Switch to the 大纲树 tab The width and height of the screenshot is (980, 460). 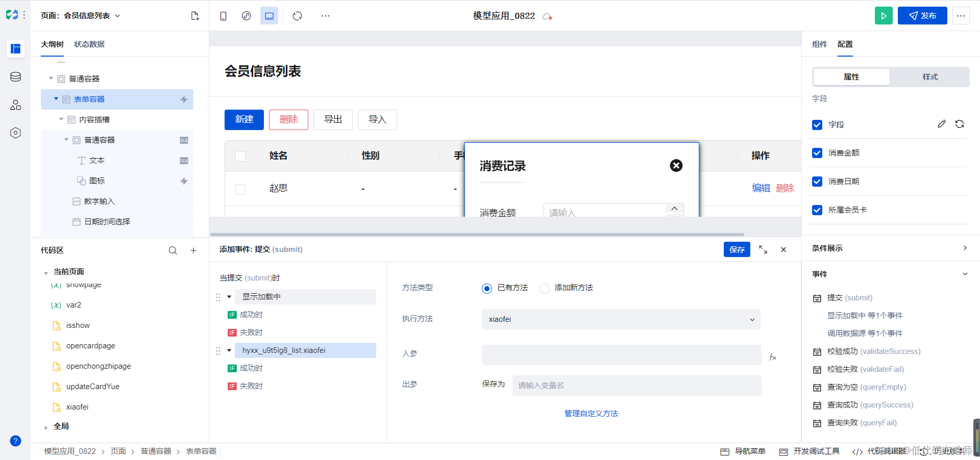(52, 44)
